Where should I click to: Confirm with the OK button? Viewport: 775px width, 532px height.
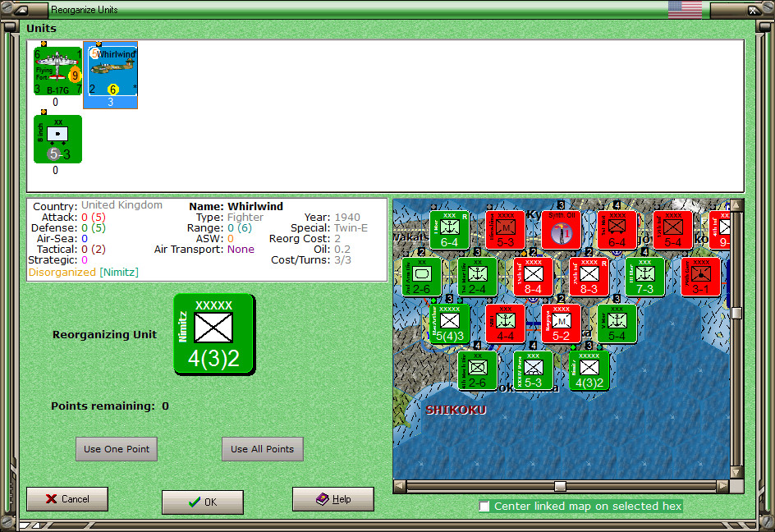click(x=203, y=502)
